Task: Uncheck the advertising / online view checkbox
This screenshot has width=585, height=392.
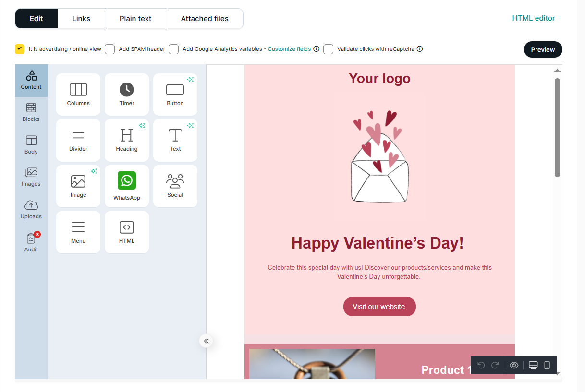Action: tap(20, 49)
